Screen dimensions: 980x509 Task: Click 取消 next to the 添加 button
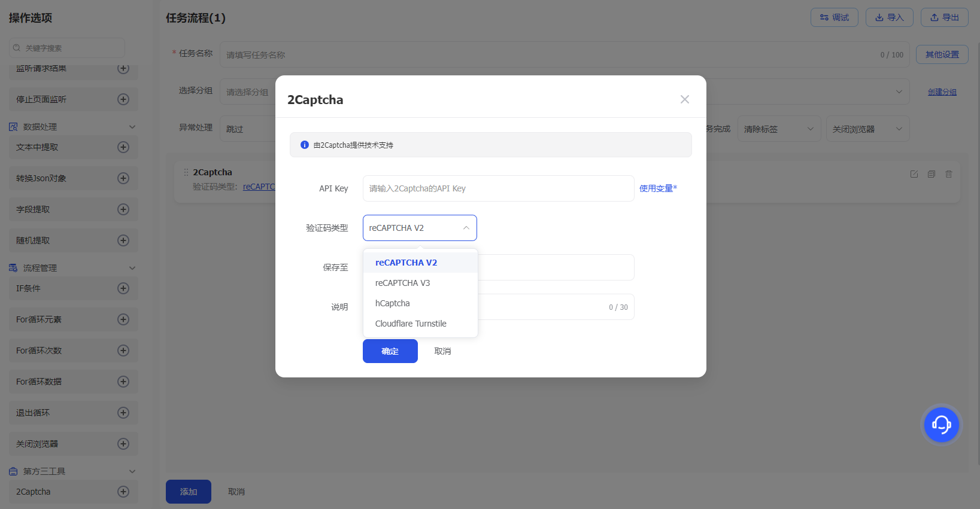[236, 492]
